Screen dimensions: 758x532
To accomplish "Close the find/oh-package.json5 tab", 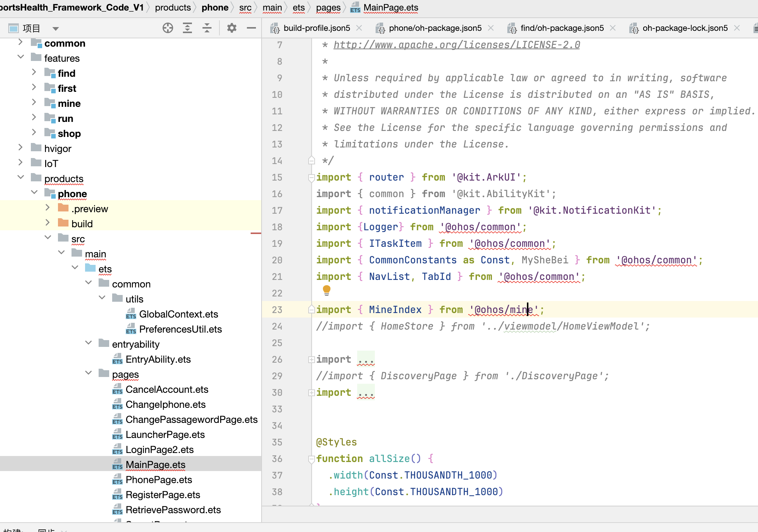I will [613, 28].
